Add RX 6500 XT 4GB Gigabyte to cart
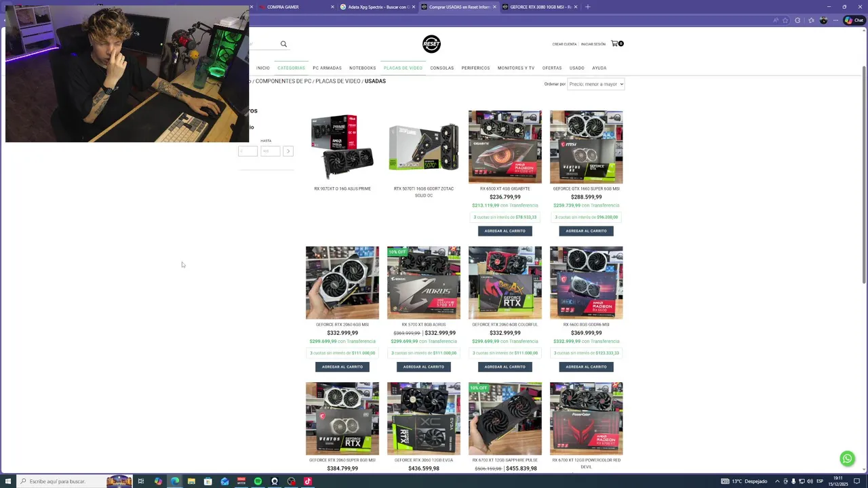 pos(505,231)
